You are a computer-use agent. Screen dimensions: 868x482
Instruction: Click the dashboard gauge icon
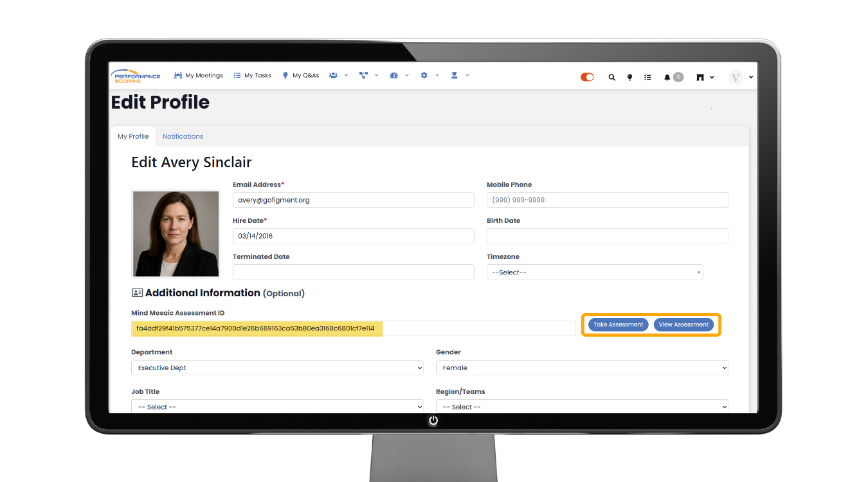(393, 75)
